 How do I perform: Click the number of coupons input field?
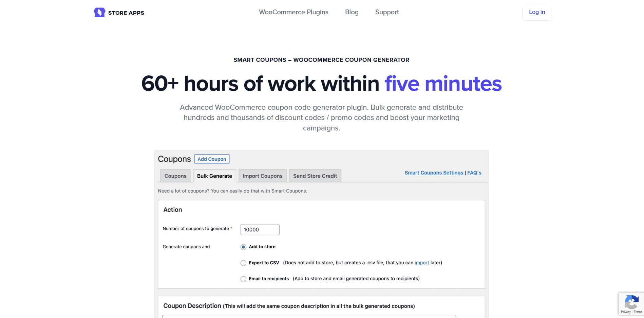click(260, 230)
